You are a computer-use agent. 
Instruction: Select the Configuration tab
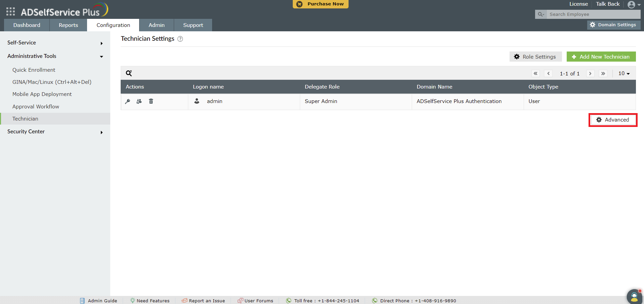(x=113, y=25)
